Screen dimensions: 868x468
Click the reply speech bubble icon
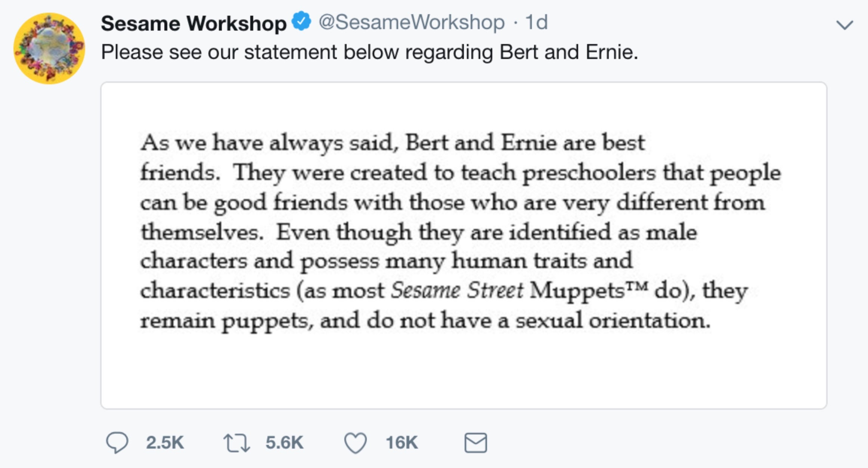coord(117,443)
